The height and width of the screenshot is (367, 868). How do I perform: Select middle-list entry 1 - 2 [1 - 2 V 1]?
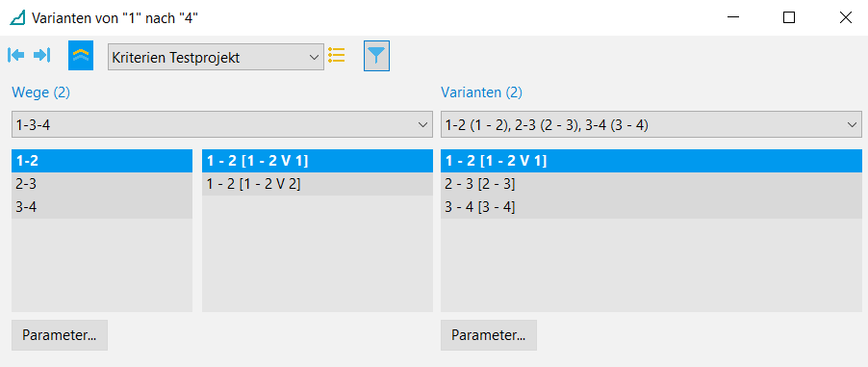(x=318, y=161)
